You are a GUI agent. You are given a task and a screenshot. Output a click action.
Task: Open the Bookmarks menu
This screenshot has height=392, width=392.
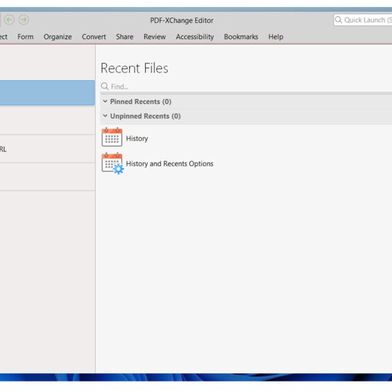[x=241, y=37]
